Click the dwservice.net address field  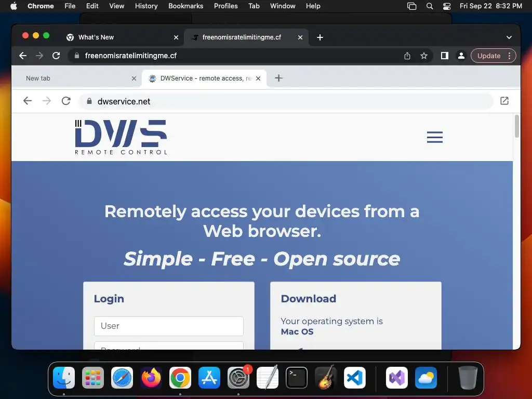coord(285,101)
